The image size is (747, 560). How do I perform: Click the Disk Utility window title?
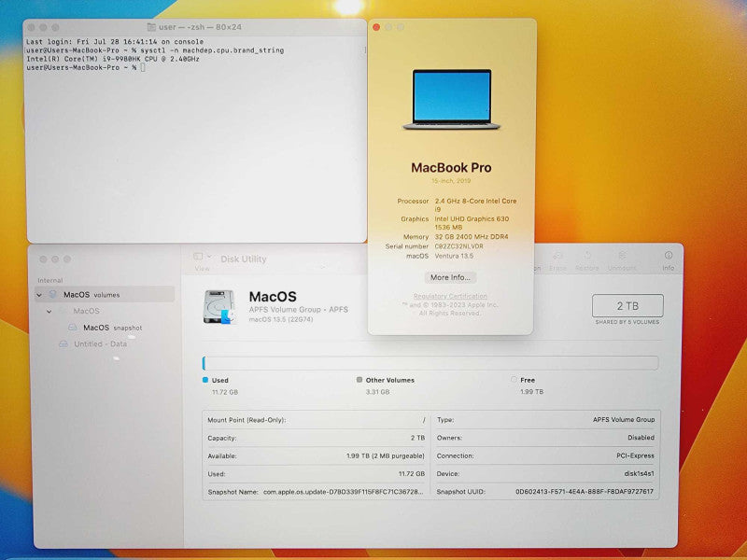click(x=244, y=259)
